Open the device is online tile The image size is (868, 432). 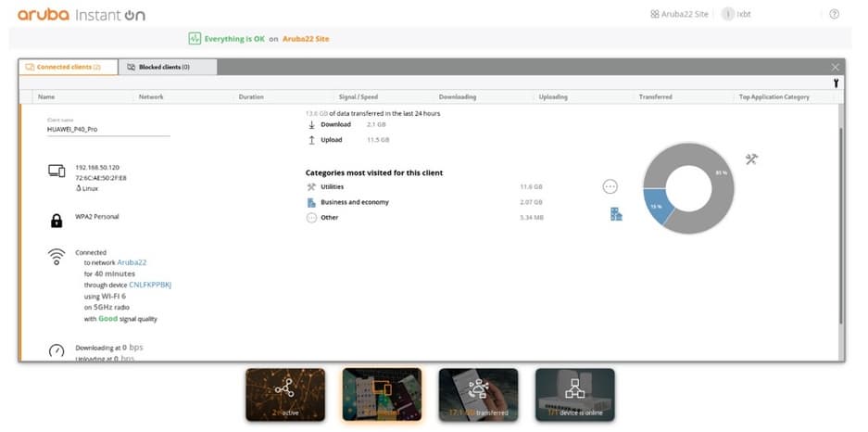pyautogui.click(x=574, y=394)
